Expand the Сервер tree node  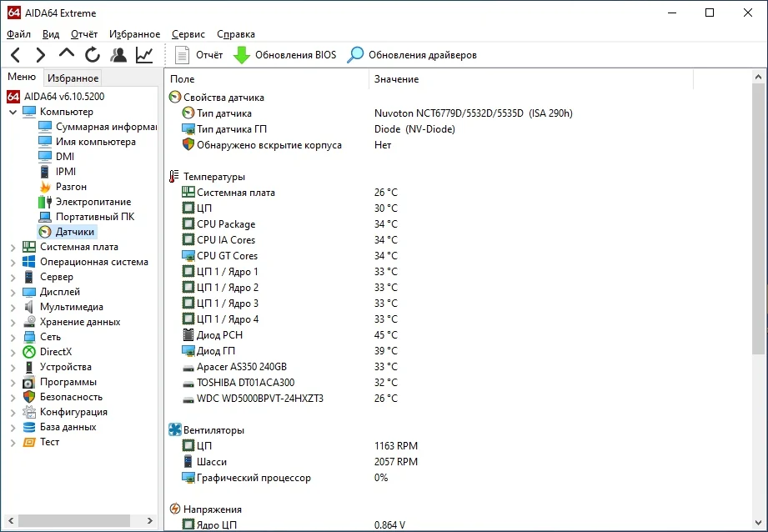click(x=13, y=278)
